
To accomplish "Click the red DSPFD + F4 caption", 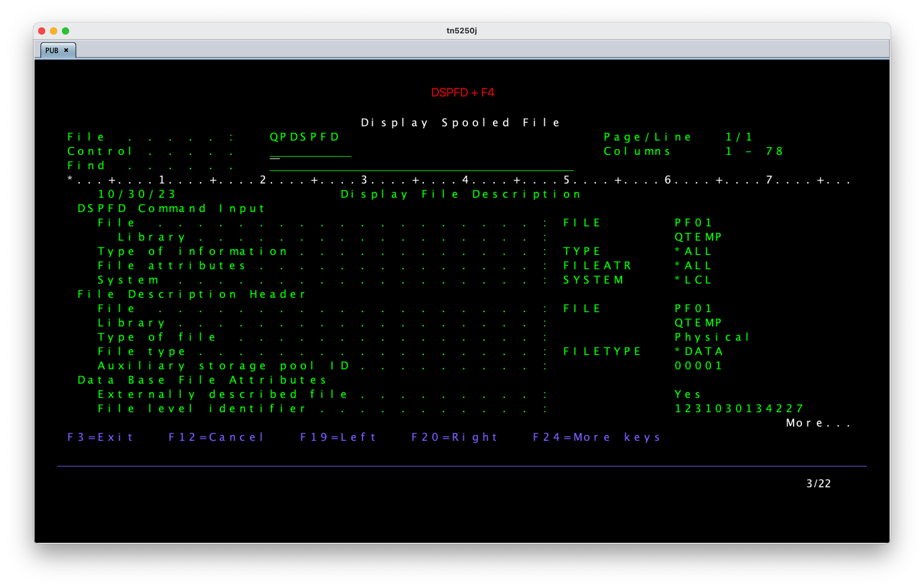I will [462, 93].
